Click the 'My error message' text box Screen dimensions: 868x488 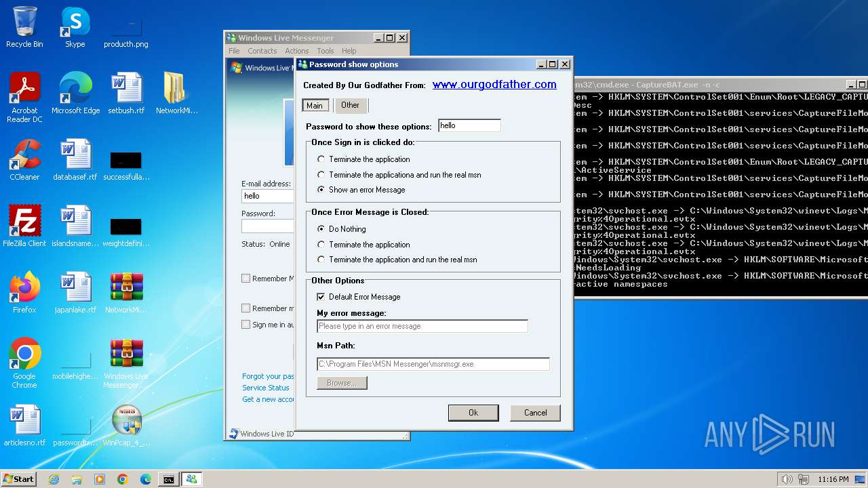click(x=422, y=326)
